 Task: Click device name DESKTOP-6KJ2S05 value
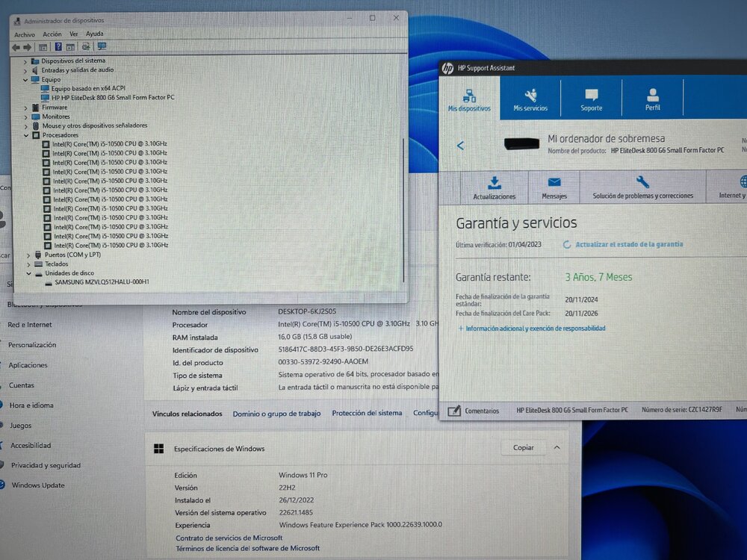307,311
